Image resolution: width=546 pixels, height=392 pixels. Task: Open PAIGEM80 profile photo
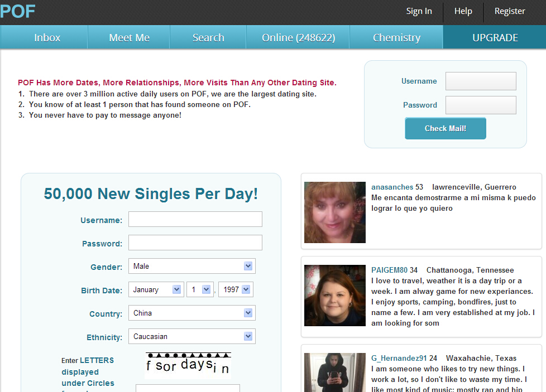click(x=335, y=296)
